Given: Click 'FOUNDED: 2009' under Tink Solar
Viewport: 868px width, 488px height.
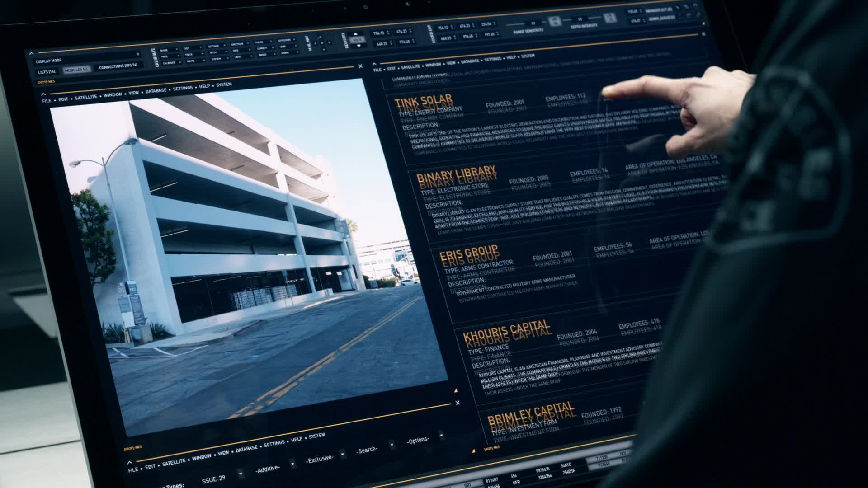Looking at the screenshot, I should point(505,104).
